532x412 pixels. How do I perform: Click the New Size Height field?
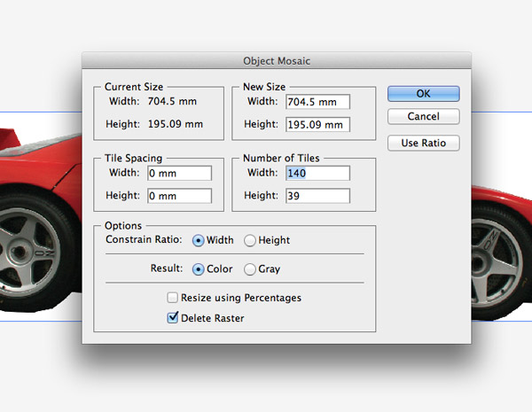(x=317, y=124)
